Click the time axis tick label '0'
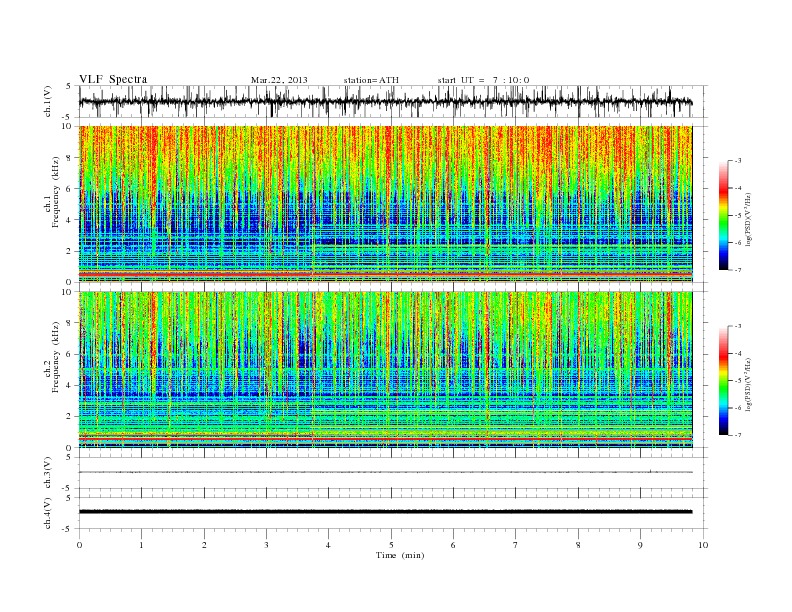This screenshot has width=792, height=612. point(79,545)
